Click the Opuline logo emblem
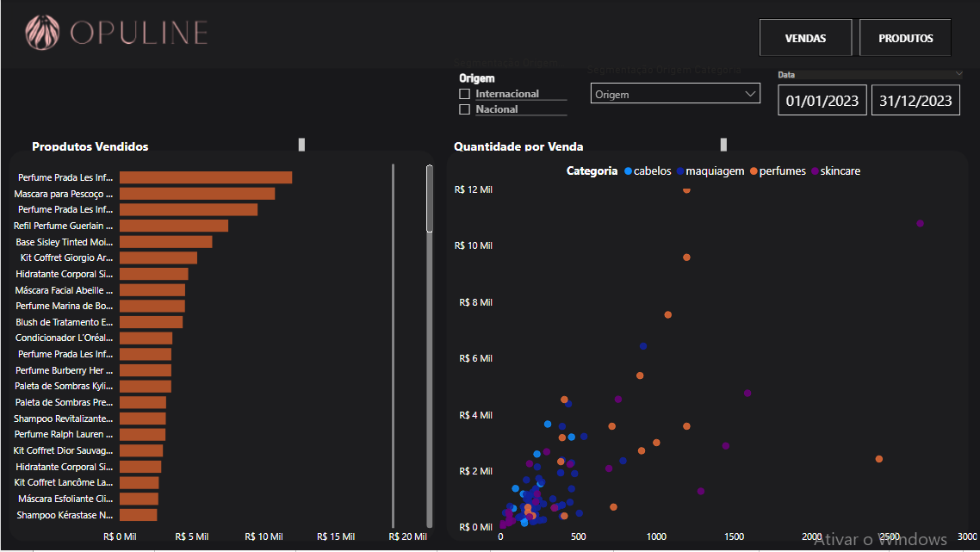 point(42,32)
